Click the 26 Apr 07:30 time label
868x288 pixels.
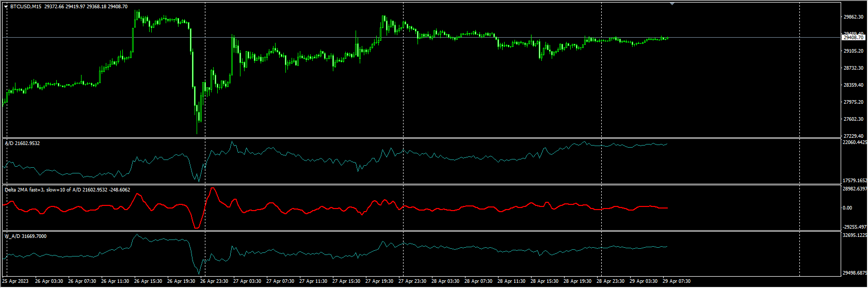point(82,282)
